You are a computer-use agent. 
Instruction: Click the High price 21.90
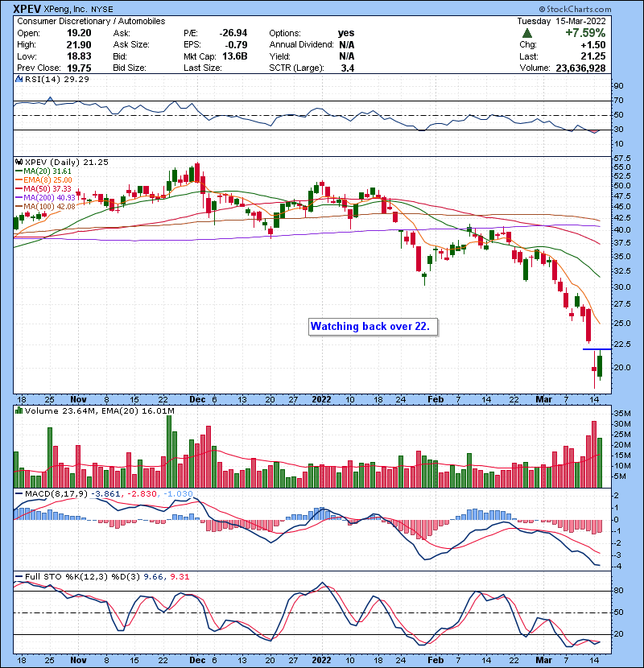pyautogui.click(x=79, y=45)
